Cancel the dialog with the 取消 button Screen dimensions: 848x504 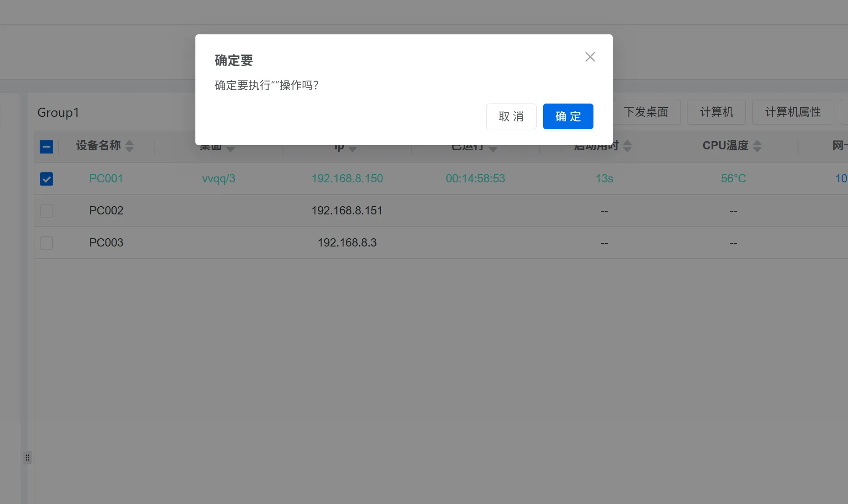511,116
